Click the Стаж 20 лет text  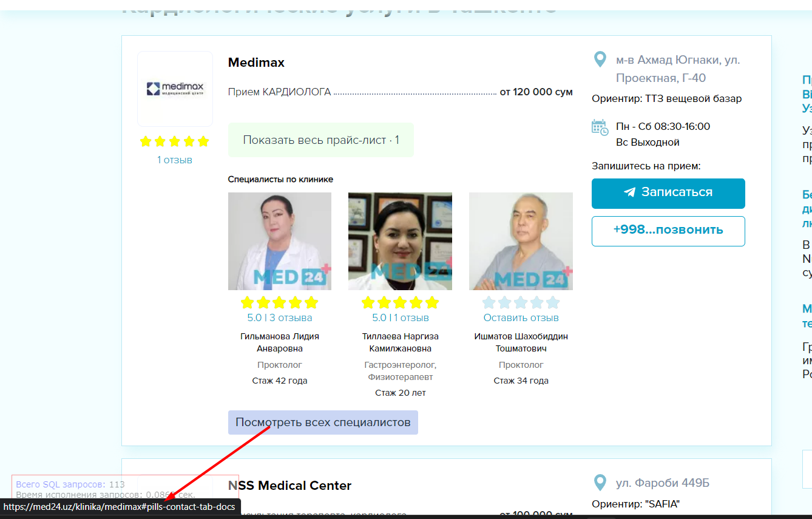point(401,393)
